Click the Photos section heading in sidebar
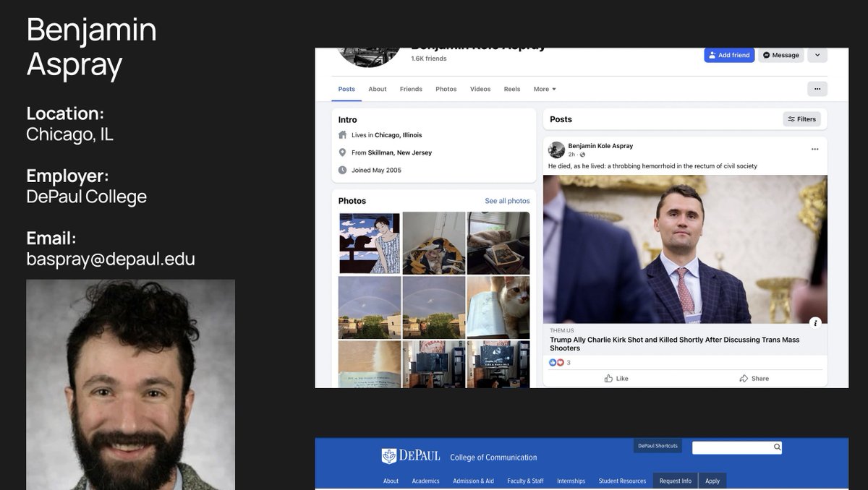868x490 pixels. (352, 201)
